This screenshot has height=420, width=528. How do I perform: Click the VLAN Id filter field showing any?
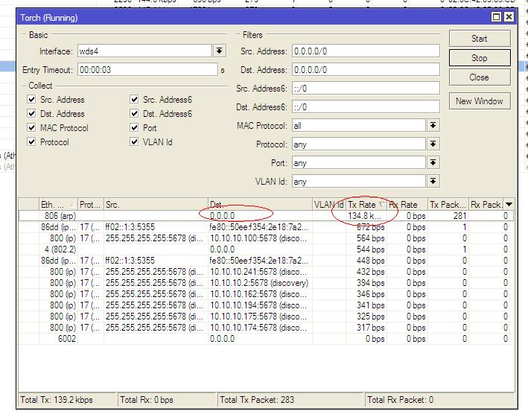pyautogui.click(x=359, y=182)
